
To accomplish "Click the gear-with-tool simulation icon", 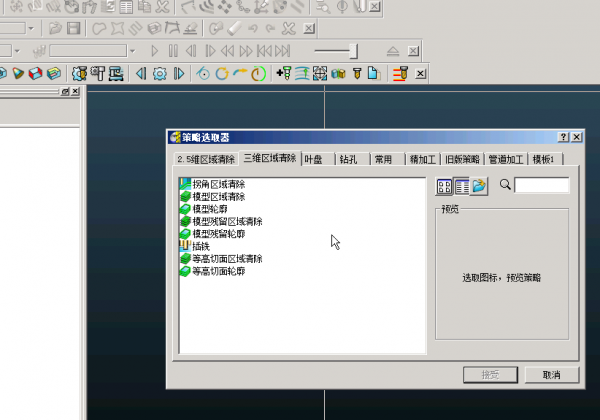I will tap(79, 73).
